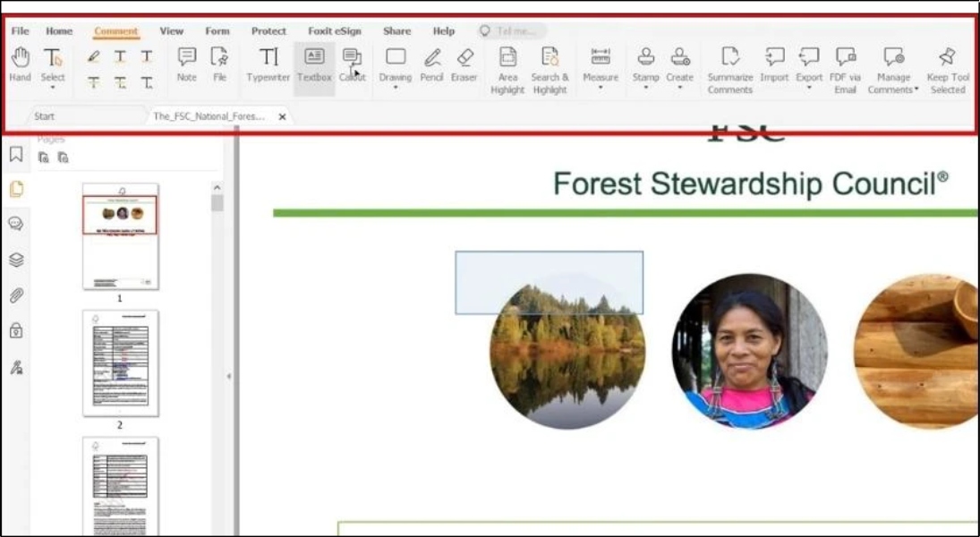Toggle the Textbox tool

[x=314, y=64]
